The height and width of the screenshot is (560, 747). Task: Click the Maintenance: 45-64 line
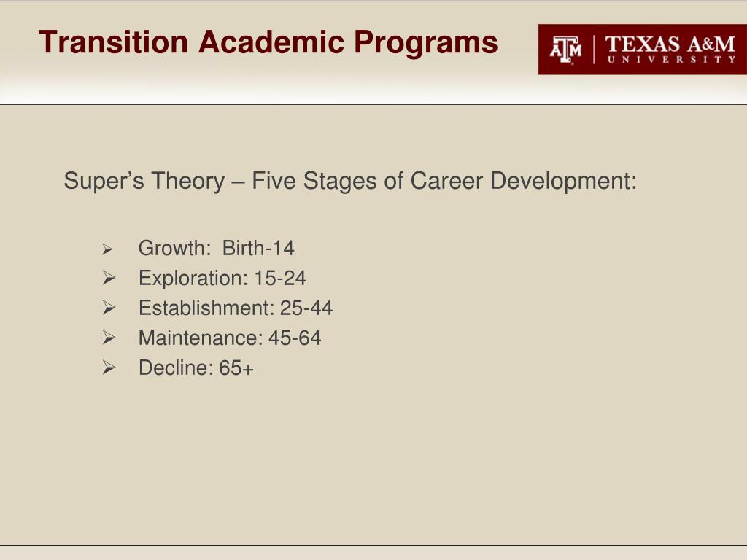(x=230, y=338)
